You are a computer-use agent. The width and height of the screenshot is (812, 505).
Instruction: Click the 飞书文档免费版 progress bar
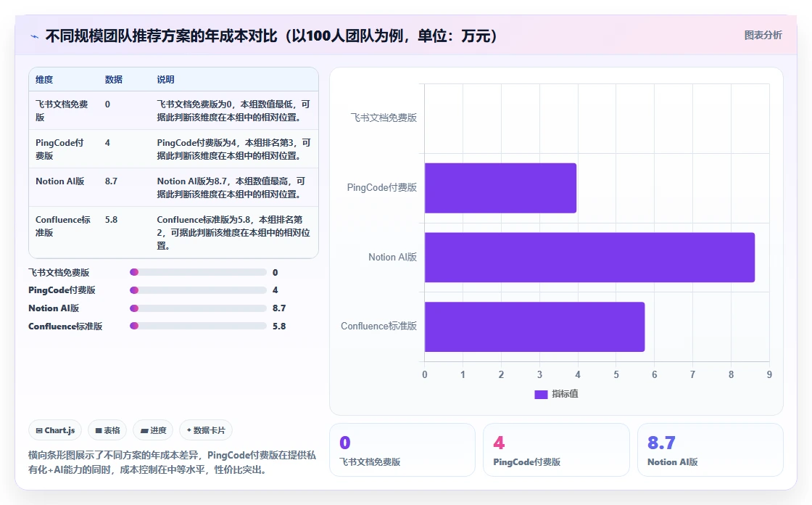point(198,272)
